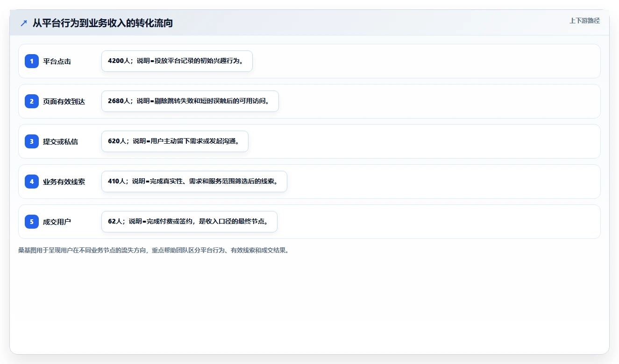The height and width of the screenshot is (364, 619).
Task: Click the 成交用户 label
Action: tap(57, 222)
